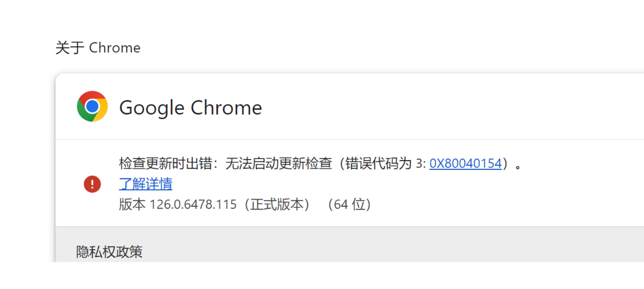Click the word Chrome in the card title

[226, 108]
